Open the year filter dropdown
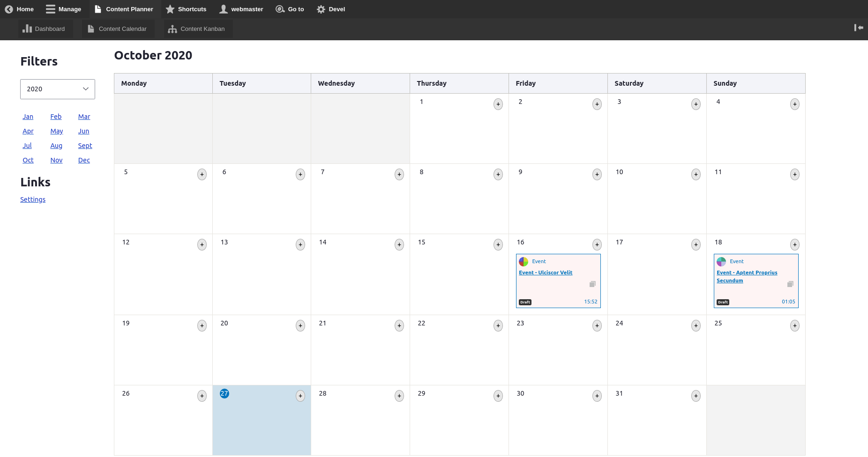The height and width of the screenshot is (457, 868). [57, 89]
